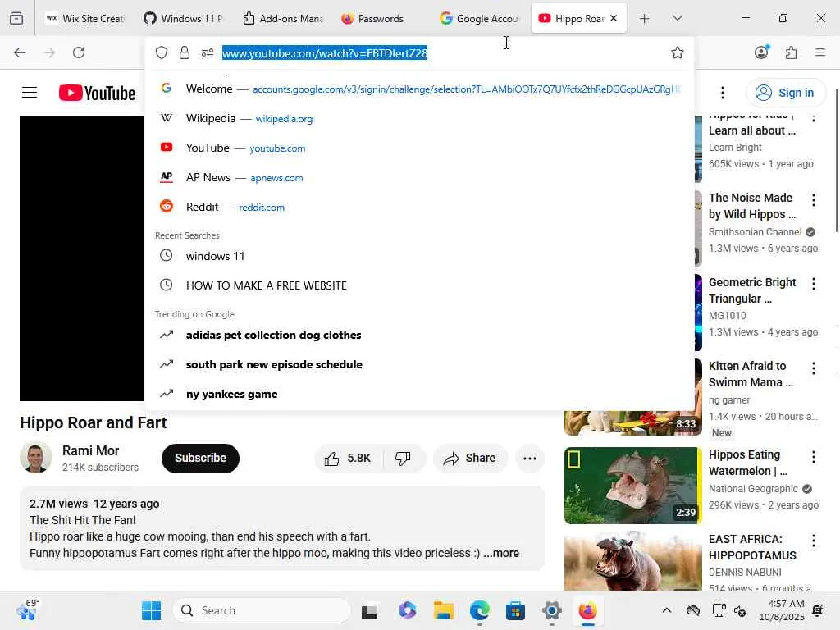Click the Share button

tap(470, 458)
